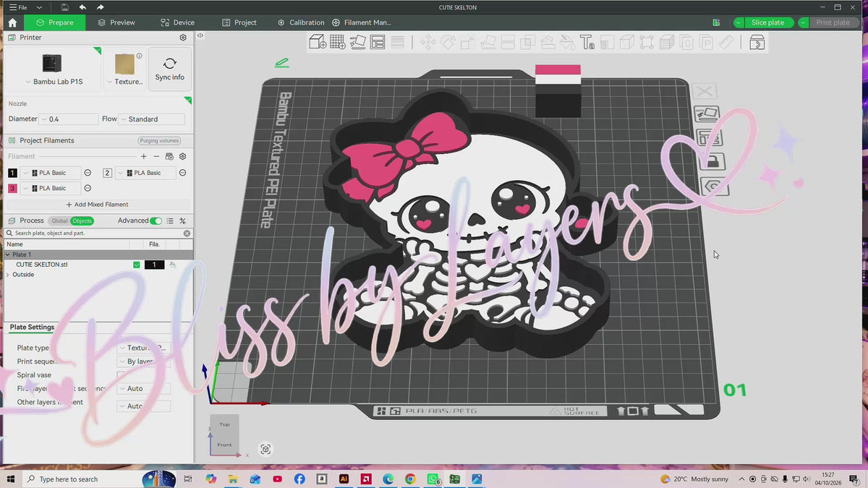
Task: Open filament 1 PLA Basic dropdown
Action: pyautogui.click(x=51, y=173)
